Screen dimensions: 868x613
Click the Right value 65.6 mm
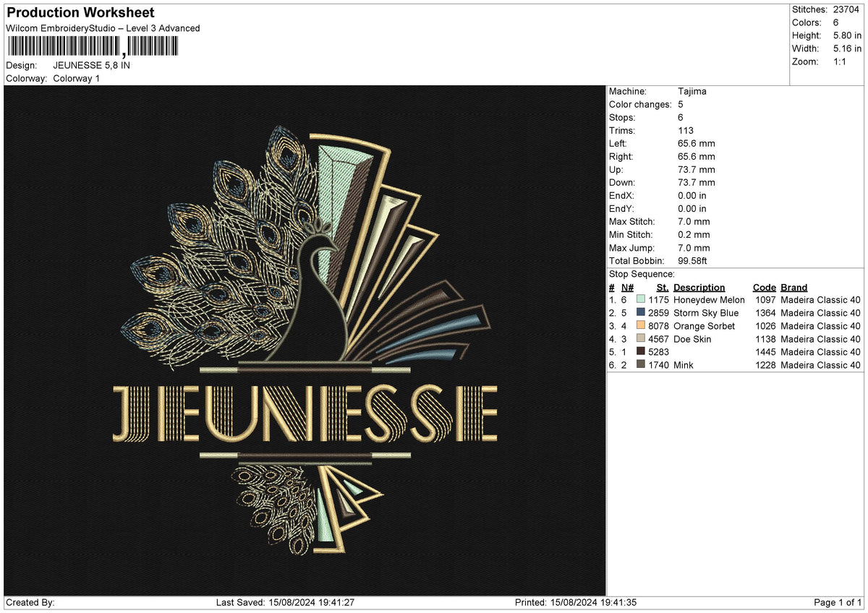pyautogui.click(x=697, y=156)
